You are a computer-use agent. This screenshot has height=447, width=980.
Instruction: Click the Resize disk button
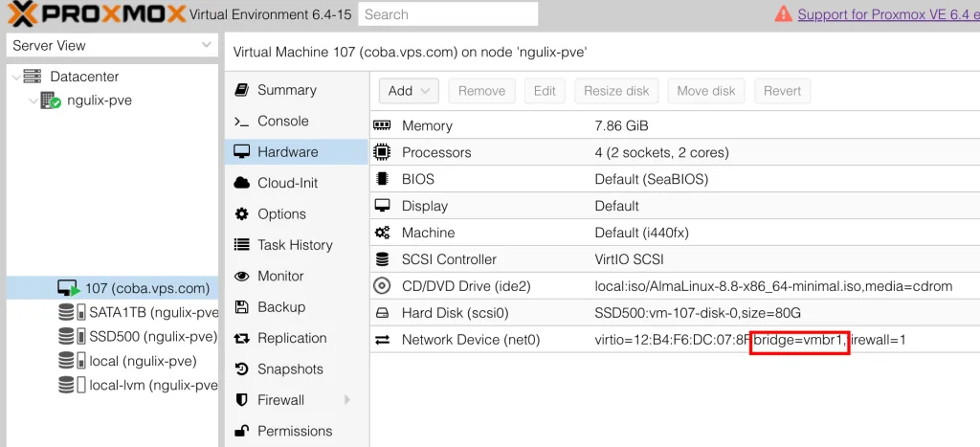[616, 91]
